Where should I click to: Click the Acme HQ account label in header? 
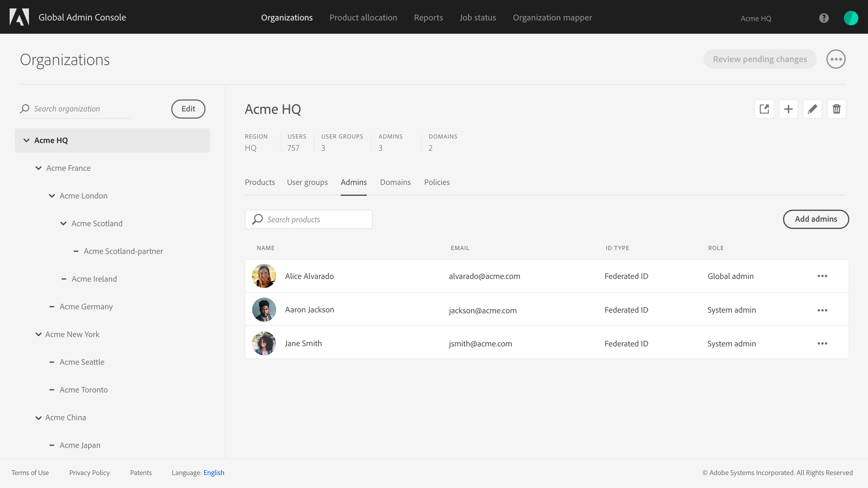tap(756, 18)
